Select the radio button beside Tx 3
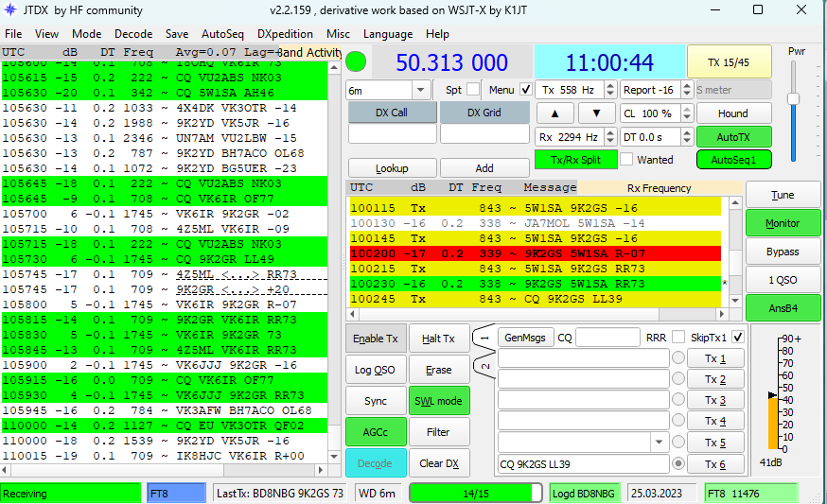This screenshot has width=827, height=504. pos(678,400)
